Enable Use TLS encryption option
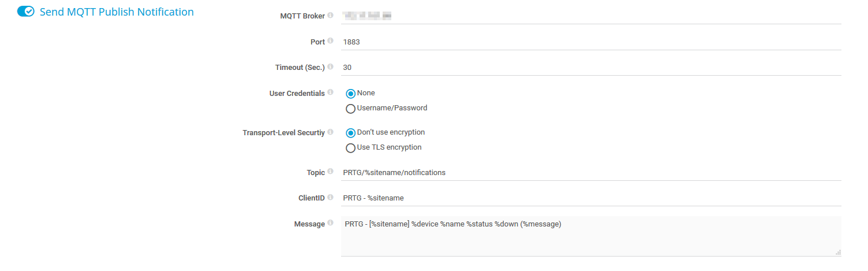 coord(350,148)
